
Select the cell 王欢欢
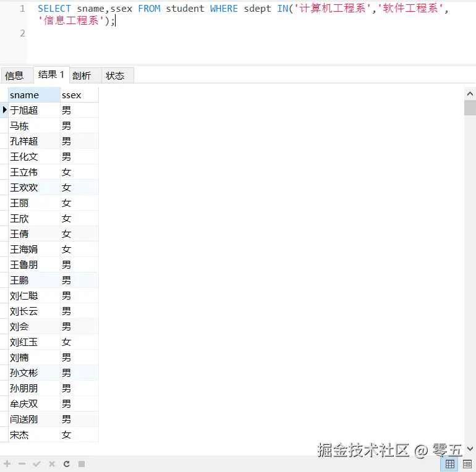tap(34, 187)
